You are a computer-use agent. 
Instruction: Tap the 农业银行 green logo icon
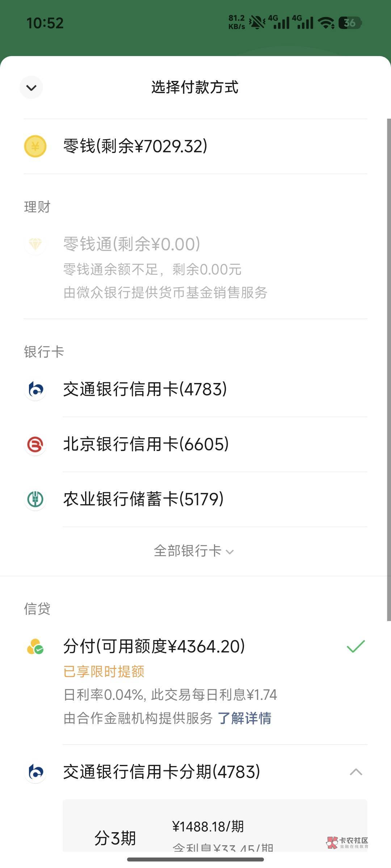[x=35, y=499]
